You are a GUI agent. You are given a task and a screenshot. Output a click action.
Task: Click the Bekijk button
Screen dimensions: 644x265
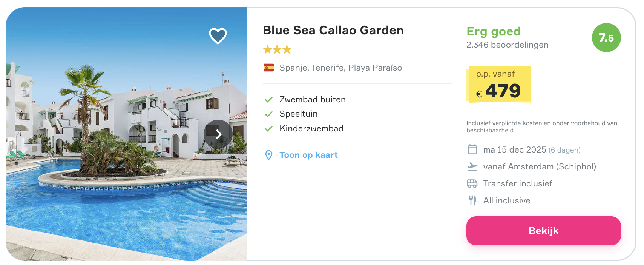point(543,231)
